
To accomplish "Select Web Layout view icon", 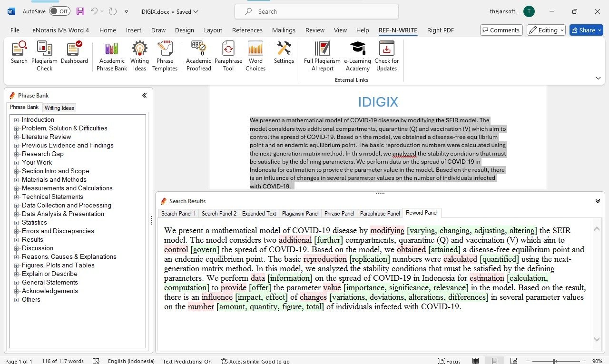I will 513,361.
